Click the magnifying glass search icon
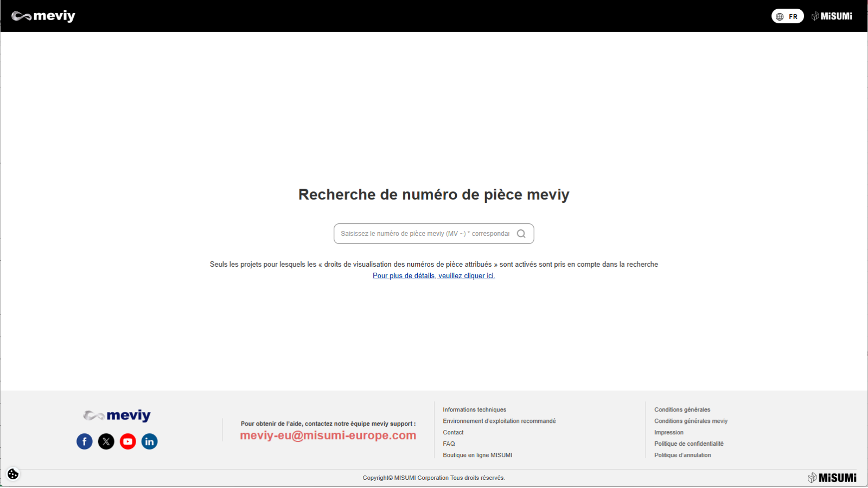Screen dimensions: 868x488 pyautogui.click(x=521, y=234)
